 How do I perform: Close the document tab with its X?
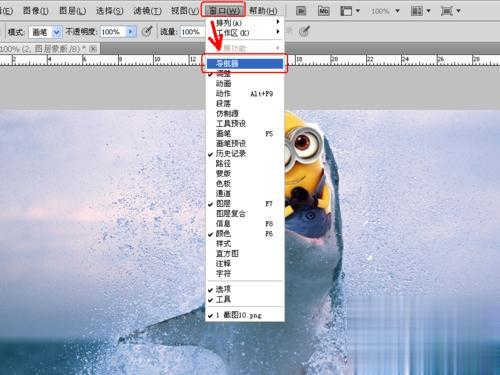pyautogui.click(x=94, y=49)
